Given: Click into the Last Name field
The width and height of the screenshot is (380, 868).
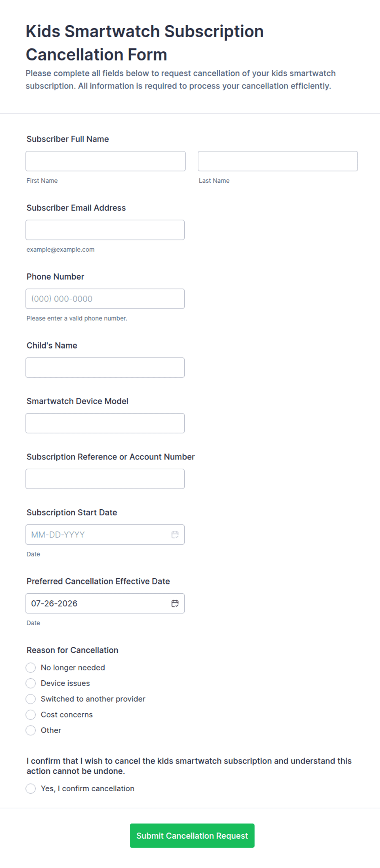Looking at the screenshot, I should click(x=278, y=161).
